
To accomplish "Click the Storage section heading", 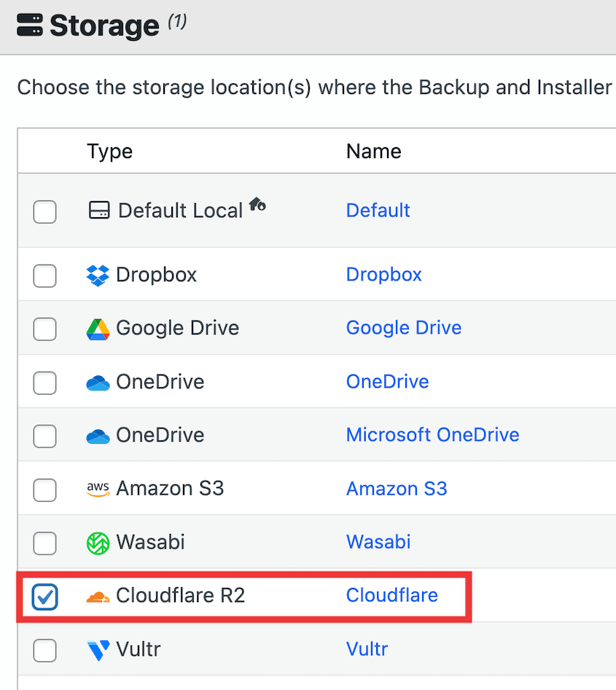I will pyautogui.click(x=104, y=26).
